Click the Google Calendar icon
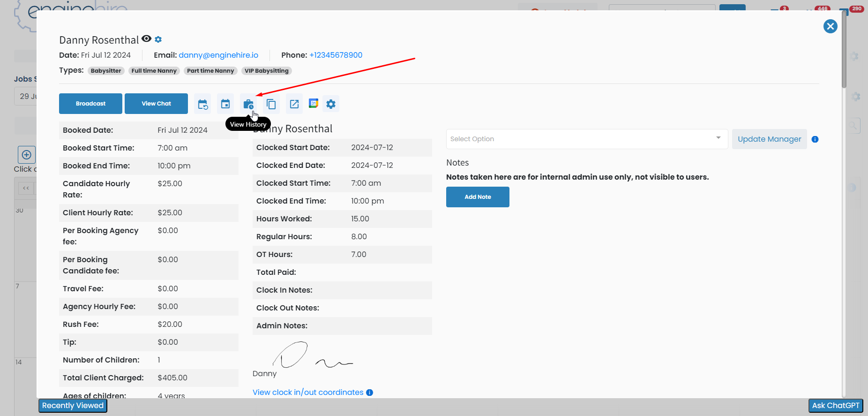The width and height of the screenshot is (868, 416). pos(314,104)
